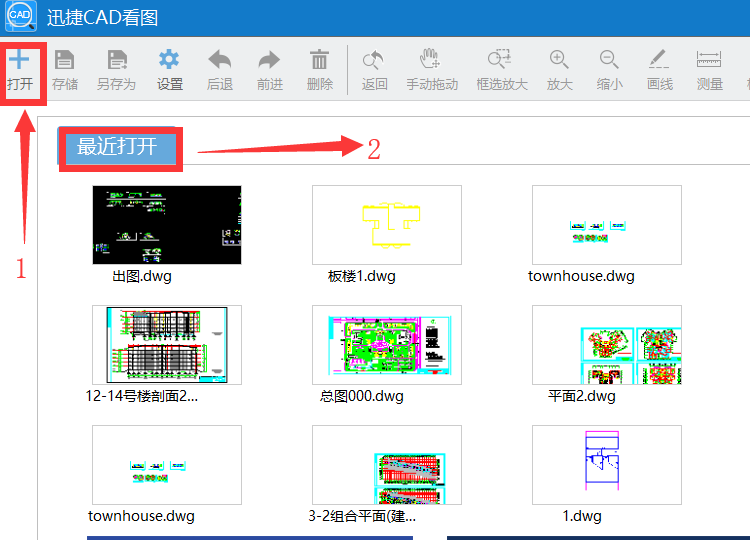
Task: Open the 12-14号楼剖面2... thumbnail
Action: [167, 345]
